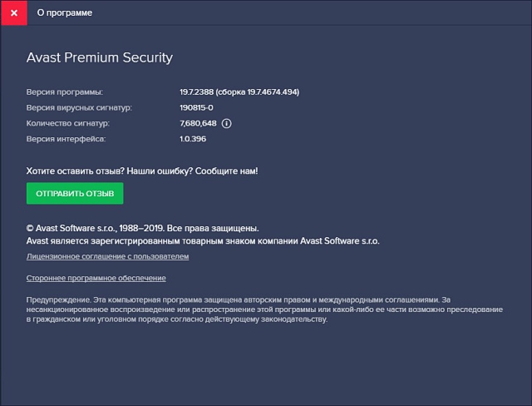Open Лицензионное соглашение с пользователем link
The height and width of the screenshot is (406, 532).
107,256
